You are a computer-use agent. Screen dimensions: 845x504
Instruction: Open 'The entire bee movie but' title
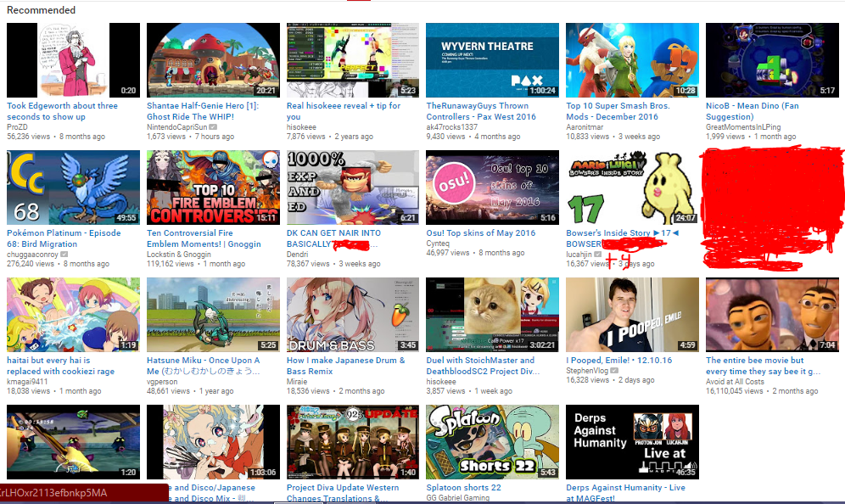[x=763, y=366]
